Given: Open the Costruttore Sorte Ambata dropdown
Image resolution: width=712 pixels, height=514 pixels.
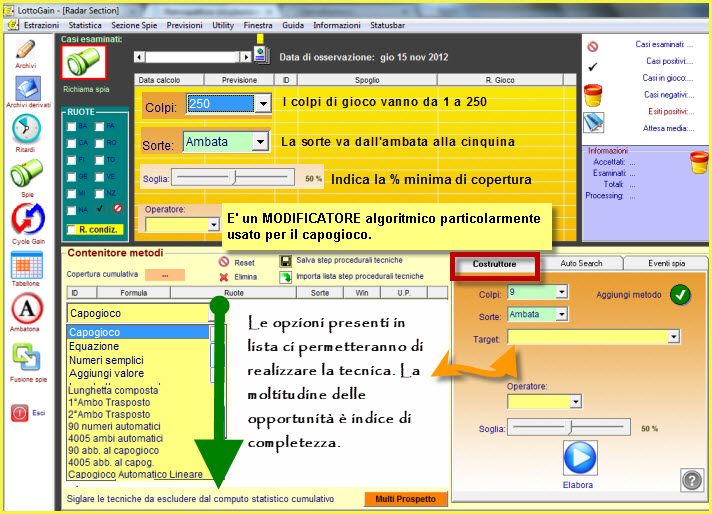Looking at the screenshot, I should pos(562,314).
